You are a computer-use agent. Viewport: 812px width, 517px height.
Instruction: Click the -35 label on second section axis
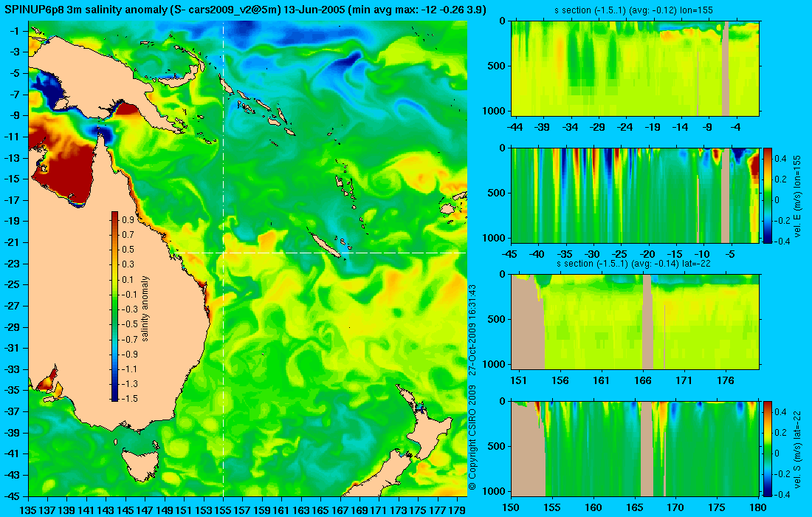(565, 254)
